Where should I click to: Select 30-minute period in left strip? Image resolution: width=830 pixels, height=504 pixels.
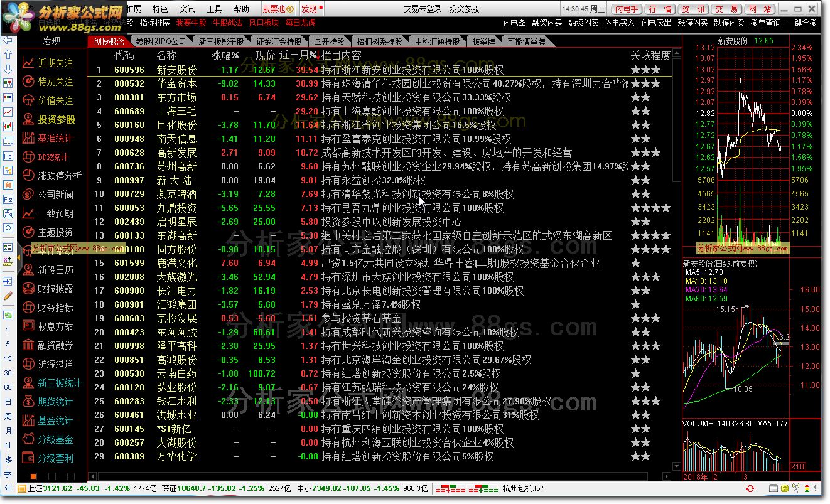coord(8,373)
